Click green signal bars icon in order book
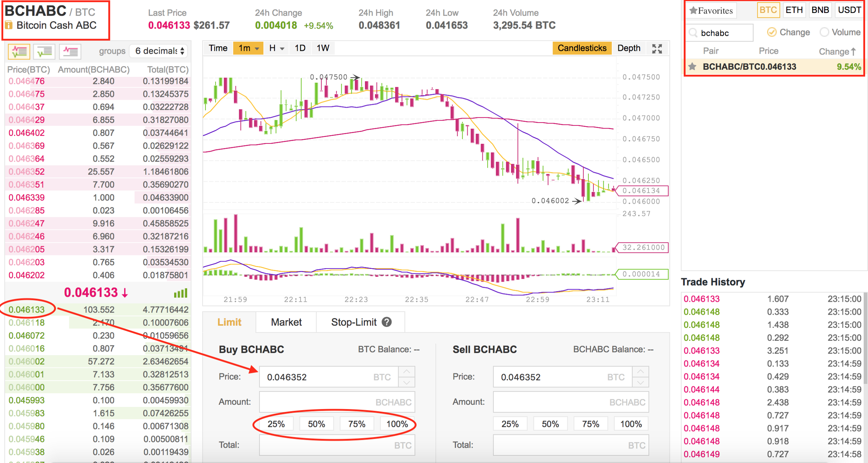Screen dimensions: 868x463 [180, 293]
